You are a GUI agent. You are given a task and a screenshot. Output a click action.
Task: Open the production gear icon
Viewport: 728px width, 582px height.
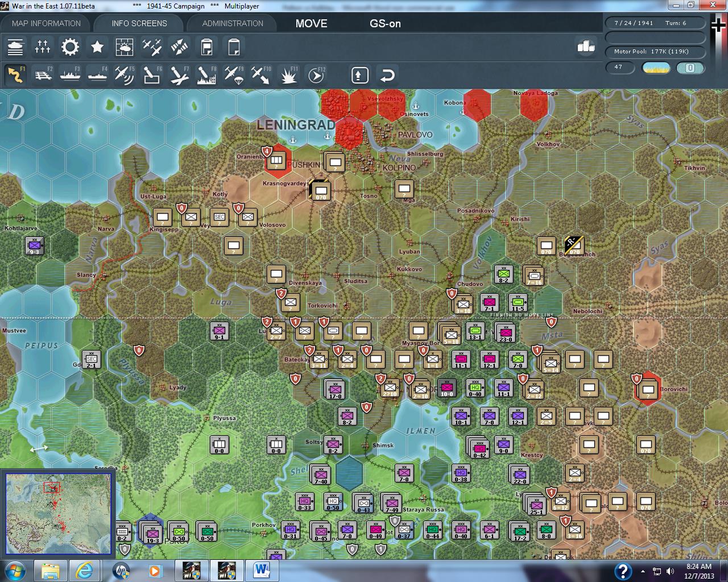70,47
